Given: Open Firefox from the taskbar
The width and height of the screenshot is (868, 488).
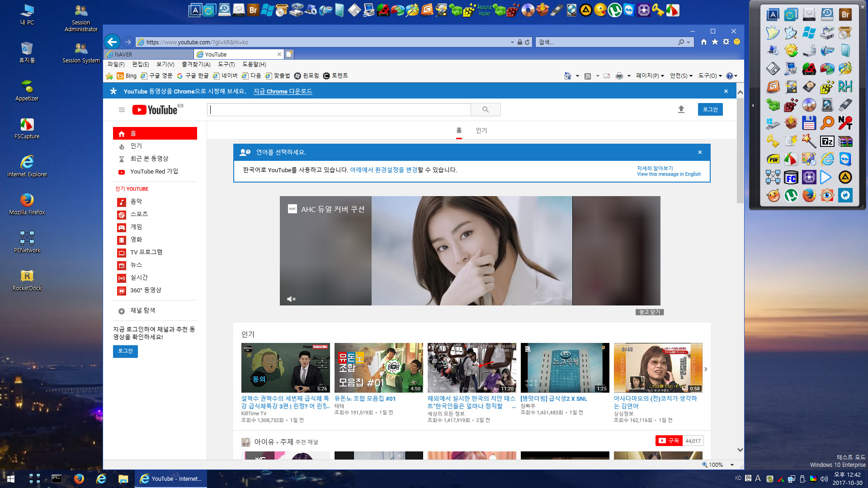Looking at the screenshot, I should pos(79,479).
